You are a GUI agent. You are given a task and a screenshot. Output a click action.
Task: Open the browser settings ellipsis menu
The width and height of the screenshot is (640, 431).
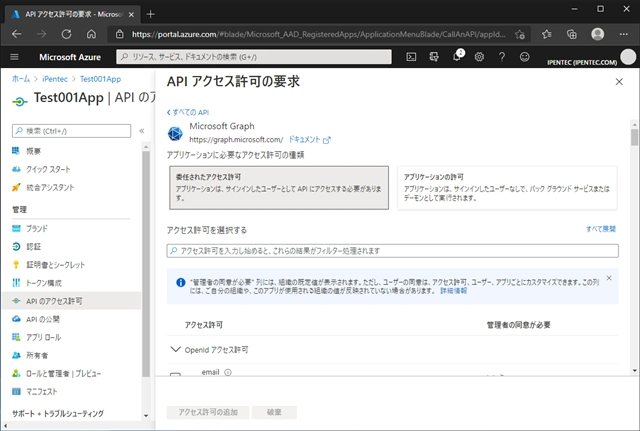point(624,34)
